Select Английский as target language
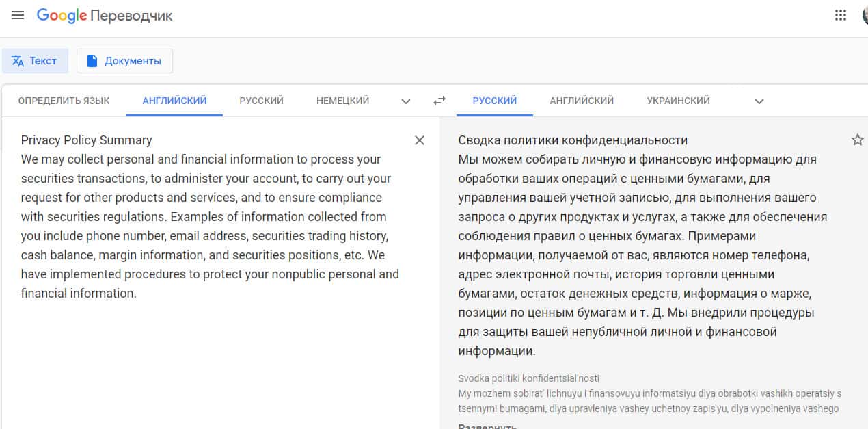The width and height of the screenshot is (868, 429). [x=582, y=101]
